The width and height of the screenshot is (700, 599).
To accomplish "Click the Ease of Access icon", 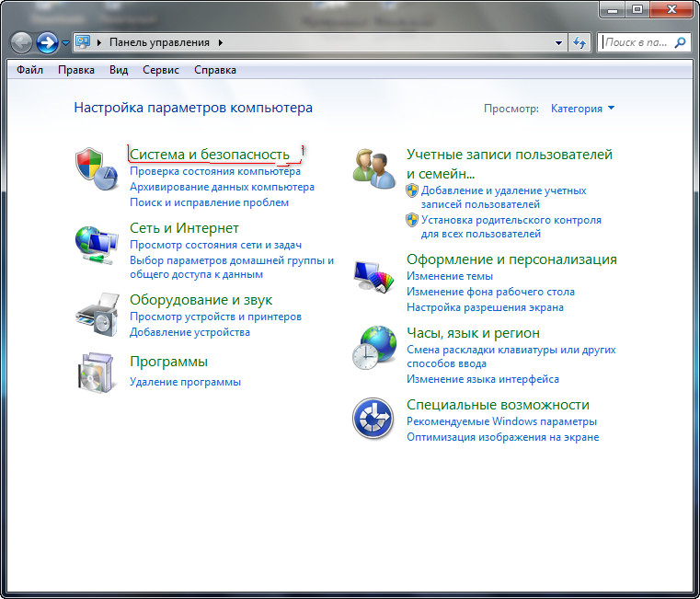I will (x=373, y=420).
